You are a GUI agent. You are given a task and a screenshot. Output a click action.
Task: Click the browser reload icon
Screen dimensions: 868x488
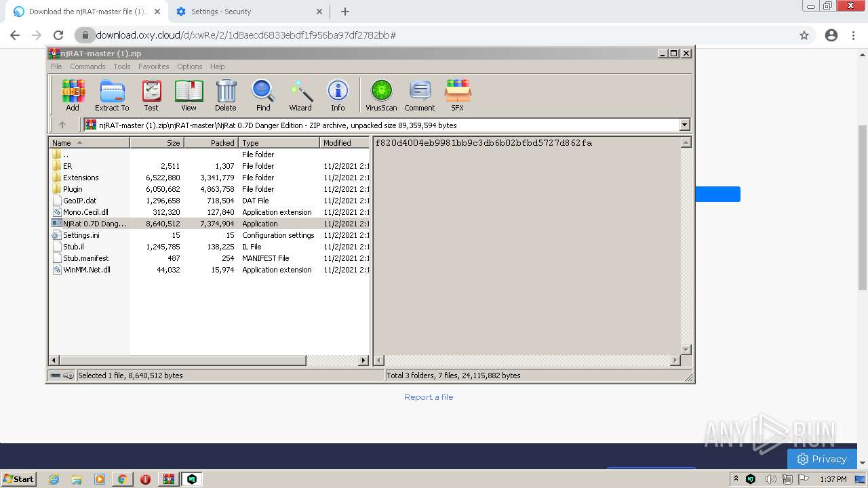point(58,35)
